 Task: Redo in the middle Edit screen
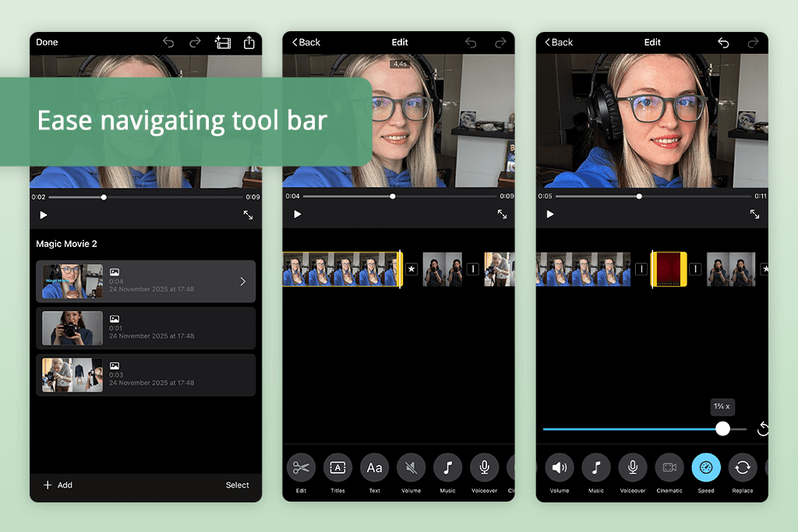point(501,43)
